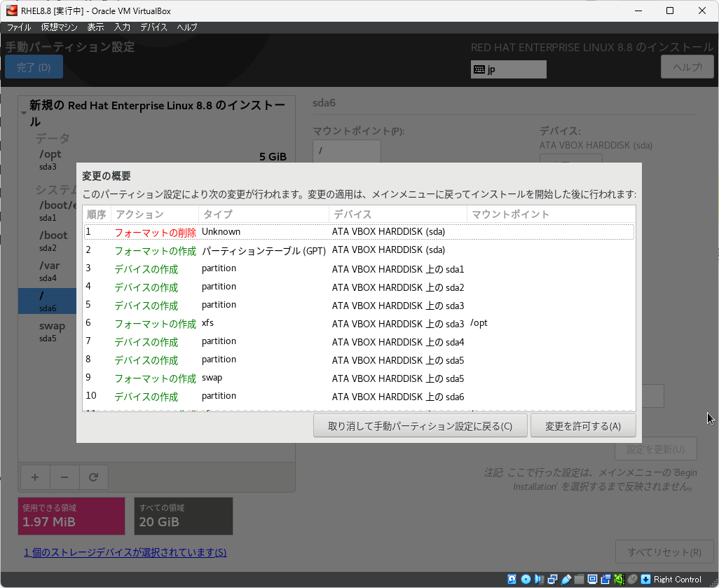Open the ファイル menu
Image resolution: width=719 pixels, height=588 pixels.
click(x=19, y=27)
